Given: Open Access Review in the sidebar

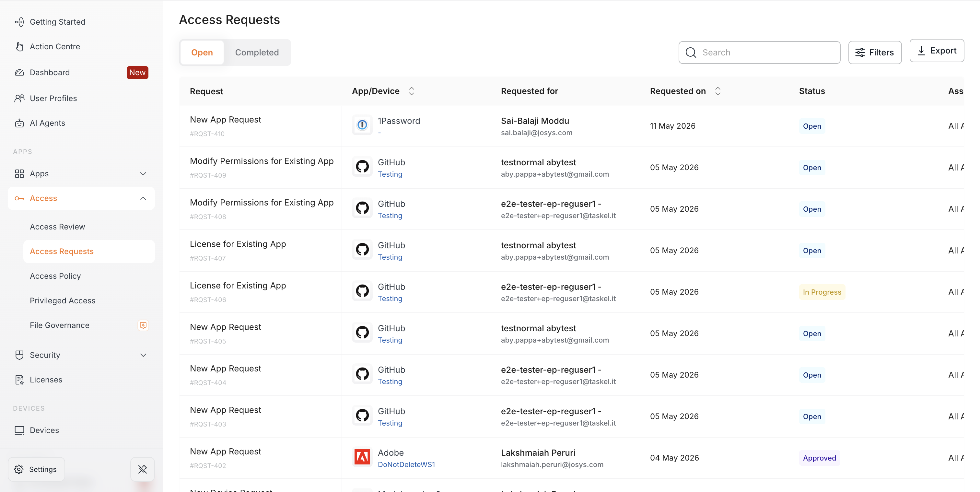Looking at the screenshot, I should tap(57, 227).
